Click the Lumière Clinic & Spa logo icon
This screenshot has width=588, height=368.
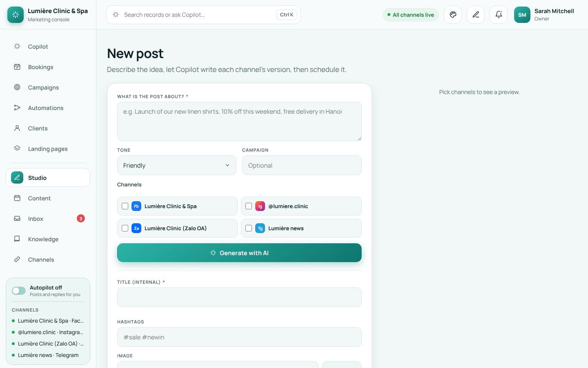tap(16, 15)
